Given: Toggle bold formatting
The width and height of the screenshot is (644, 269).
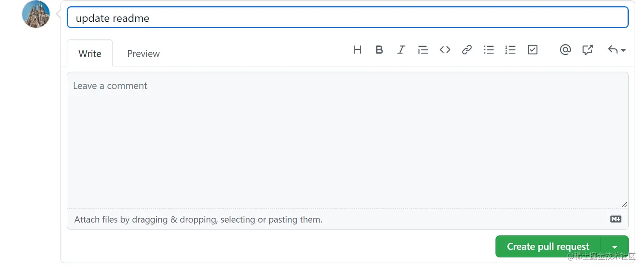Looking at the screenshot, I should pyautogui.click(x=379, y=50).
